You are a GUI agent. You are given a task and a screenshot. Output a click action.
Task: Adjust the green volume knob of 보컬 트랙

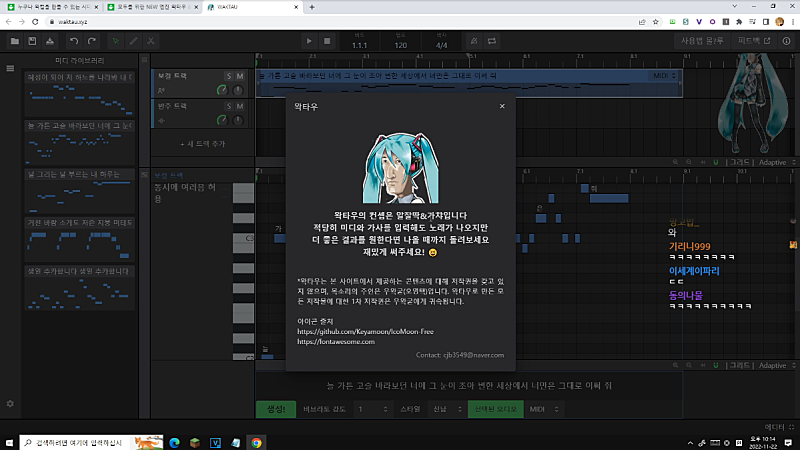(222, 90)
